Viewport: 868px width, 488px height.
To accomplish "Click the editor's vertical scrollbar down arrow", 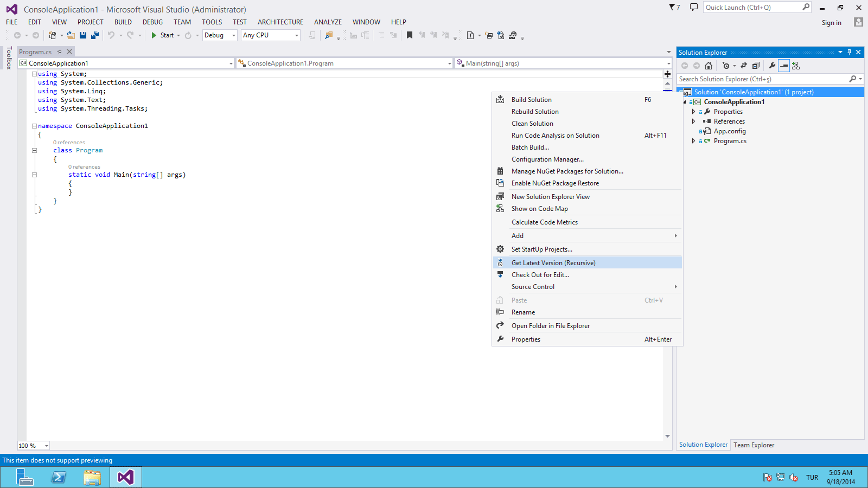I will (x=667, y=436).
